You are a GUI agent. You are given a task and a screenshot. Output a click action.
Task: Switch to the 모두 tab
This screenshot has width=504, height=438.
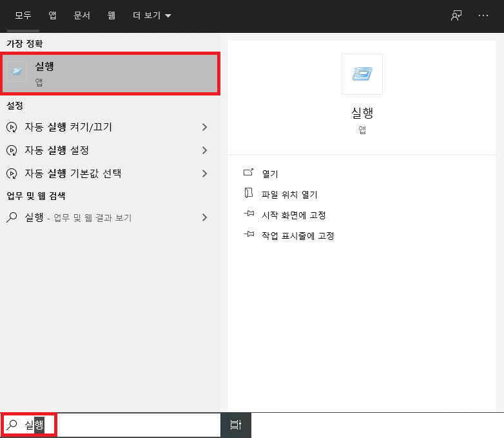click(x=23, y=15)
